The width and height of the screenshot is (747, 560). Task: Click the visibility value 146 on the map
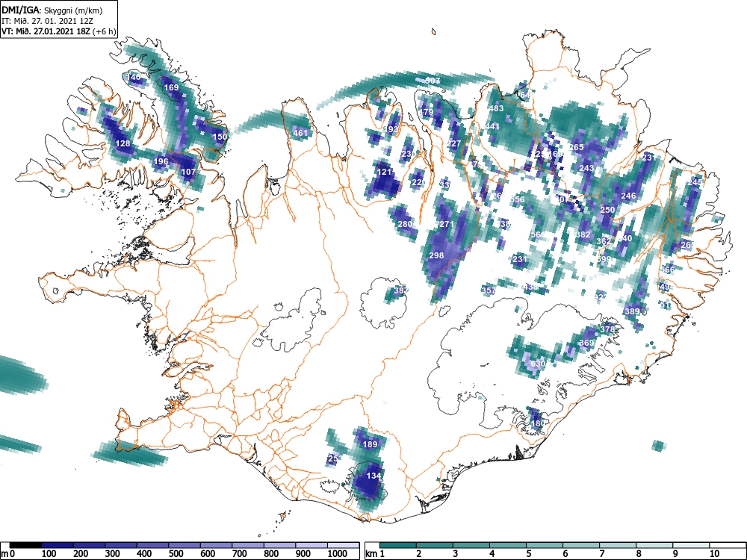click(134, 77)
